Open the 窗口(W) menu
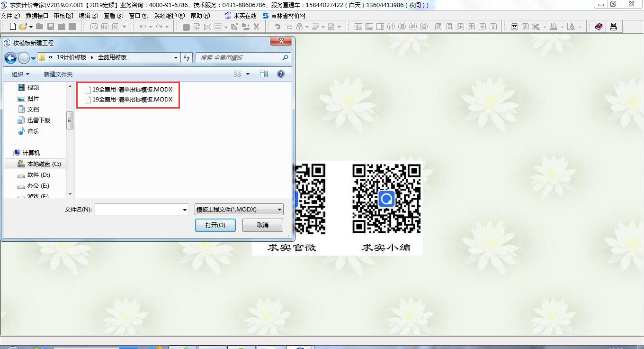This screenshot has height=349, width=644. 138,16
